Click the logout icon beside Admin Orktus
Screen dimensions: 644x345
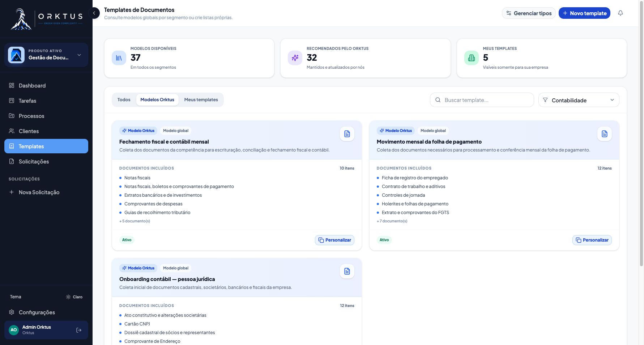[79, 330]
